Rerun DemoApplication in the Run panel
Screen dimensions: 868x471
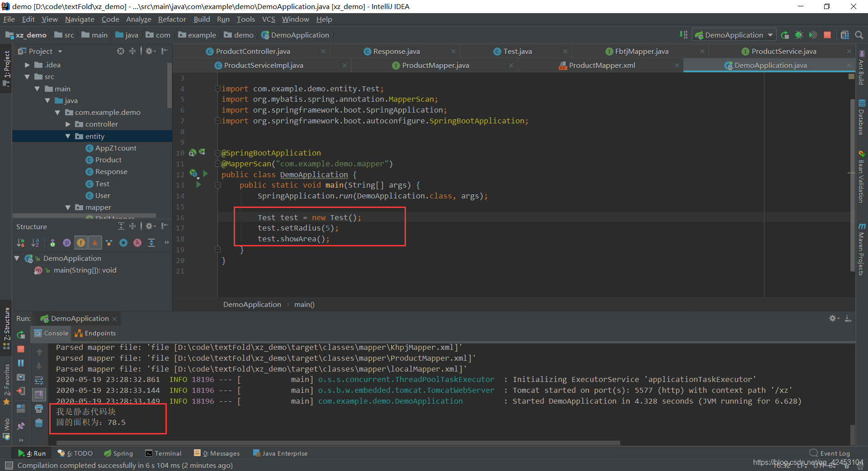click(x=21, y=335)
